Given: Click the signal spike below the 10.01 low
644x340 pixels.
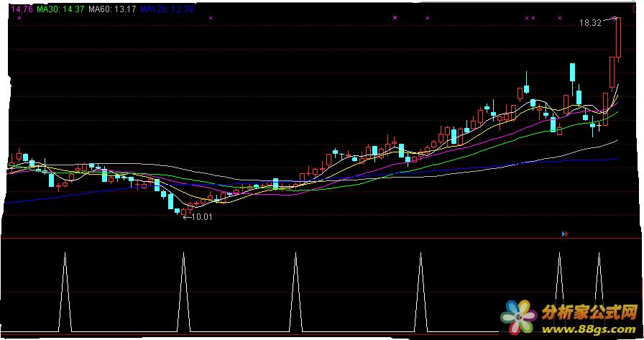Looking at the screenshot, I should [183, 292].
